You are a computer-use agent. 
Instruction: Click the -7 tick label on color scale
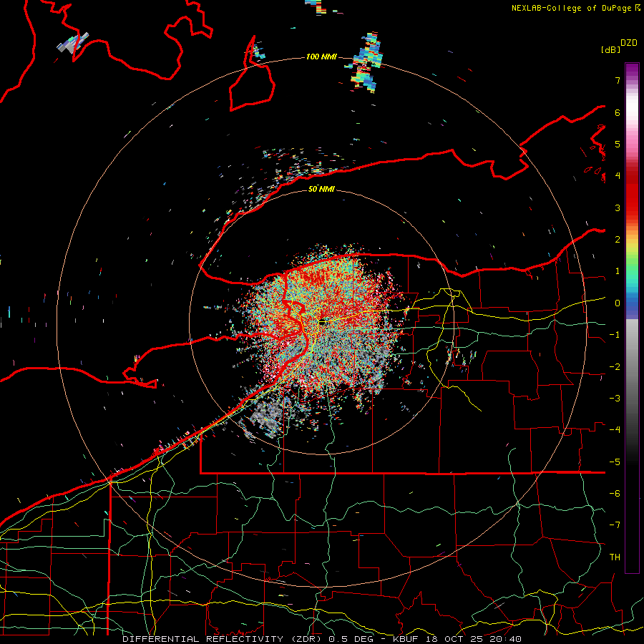[615, 525]
